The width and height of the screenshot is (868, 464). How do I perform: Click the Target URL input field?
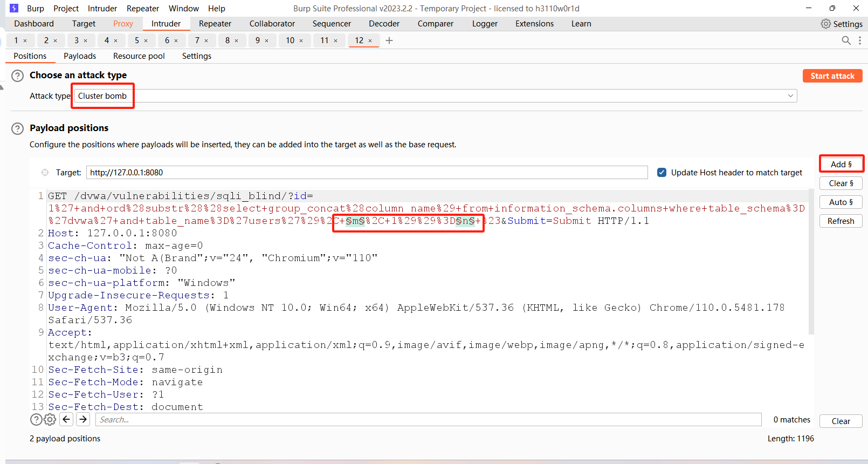(x=367, y=173)
